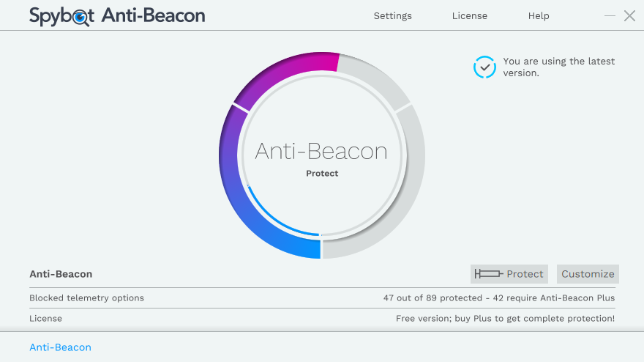Click the syringe icon on Protect button
This screenshot has width=644, height=362.
click(x=488, y=274)
